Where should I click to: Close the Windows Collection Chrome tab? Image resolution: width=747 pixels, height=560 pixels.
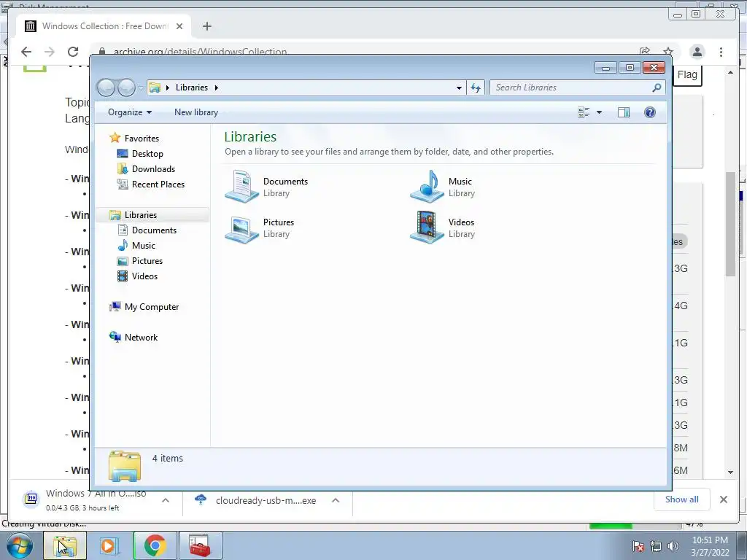pos(179,26)
